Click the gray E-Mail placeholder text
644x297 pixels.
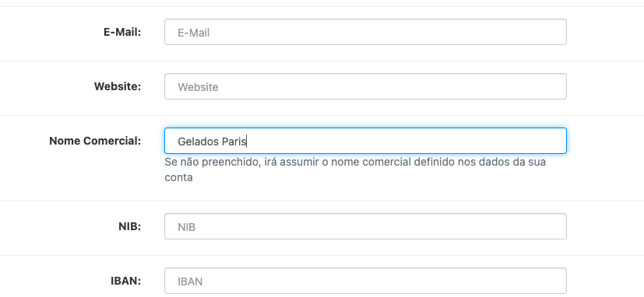pos(193,33)
